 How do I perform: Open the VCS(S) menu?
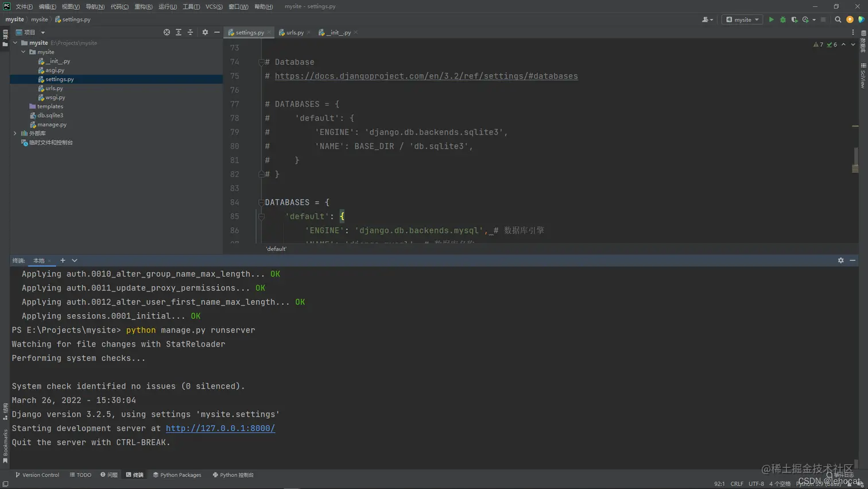[214, 6]
